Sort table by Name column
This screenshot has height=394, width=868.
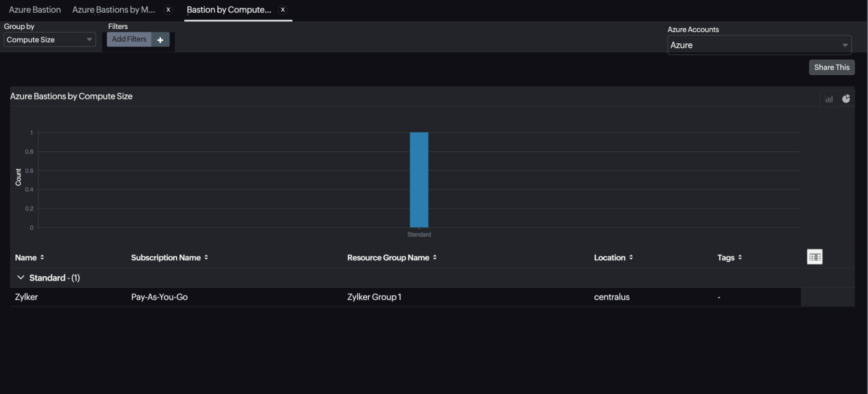[42, 257]
